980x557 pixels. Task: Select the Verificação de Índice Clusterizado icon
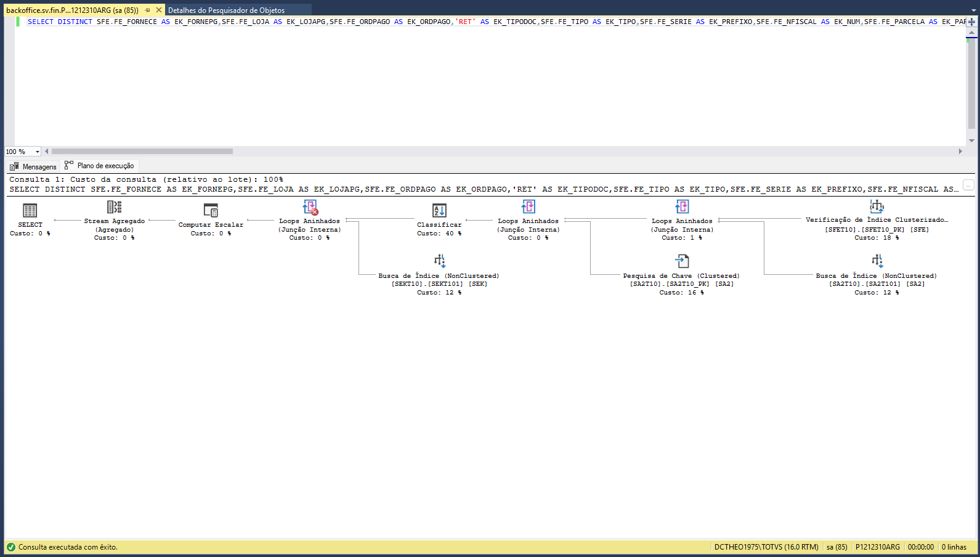click(x=877, y=206)
